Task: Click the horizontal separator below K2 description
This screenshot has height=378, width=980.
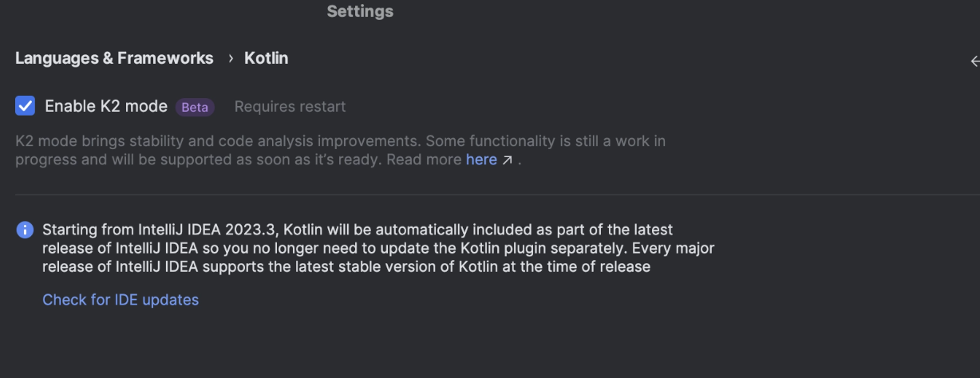Action: tap(497, 195)
